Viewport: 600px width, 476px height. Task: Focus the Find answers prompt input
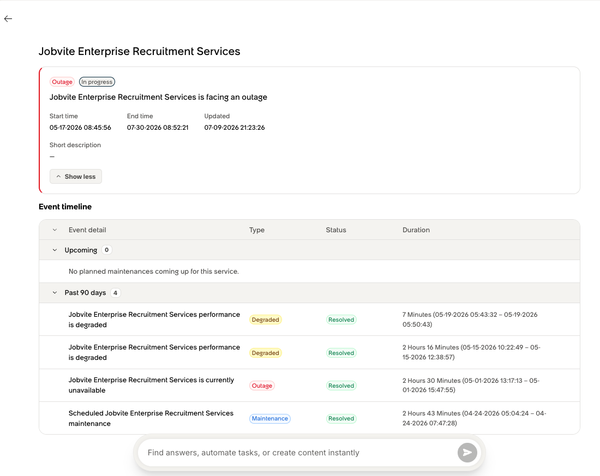[298, 453]
